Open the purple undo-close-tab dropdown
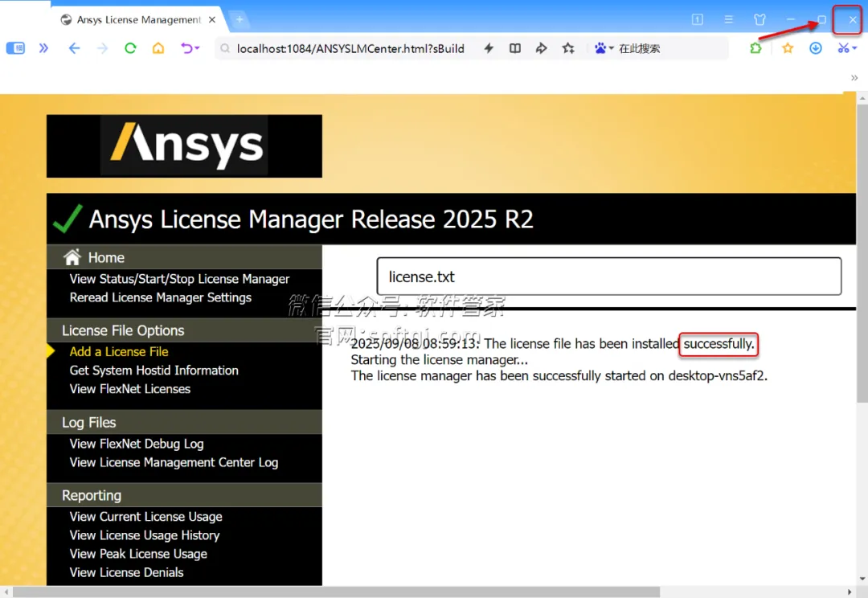 [x=190, y=48]
